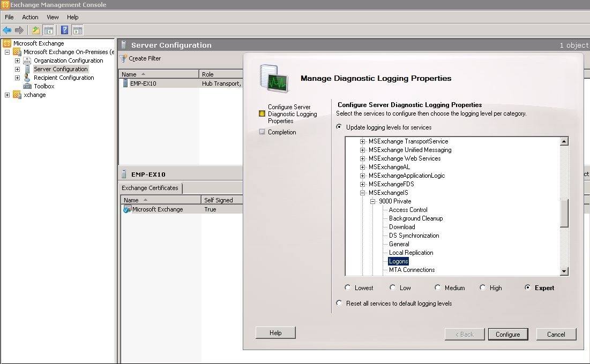This screenshot has height=364, width=590.
Task: Click the Help button in wizard
Action: pos(275,333)
